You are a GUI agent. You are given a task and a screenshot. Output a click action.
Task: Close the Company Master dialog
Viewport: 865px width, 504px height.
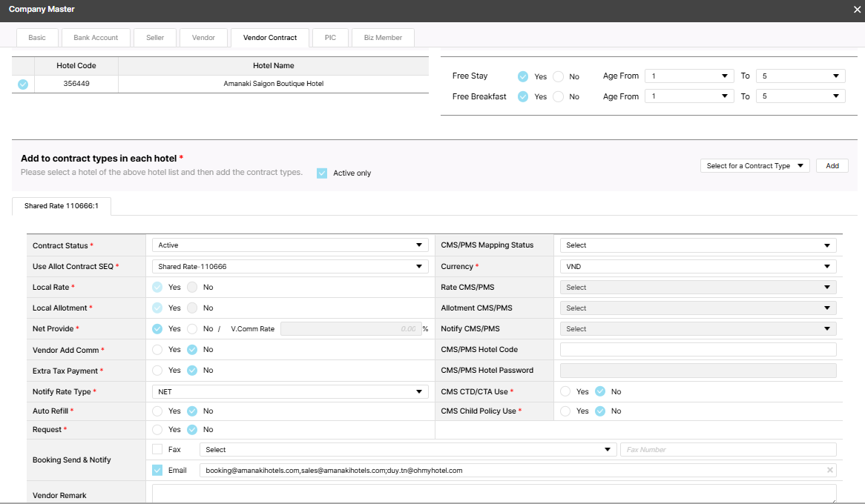857,10
